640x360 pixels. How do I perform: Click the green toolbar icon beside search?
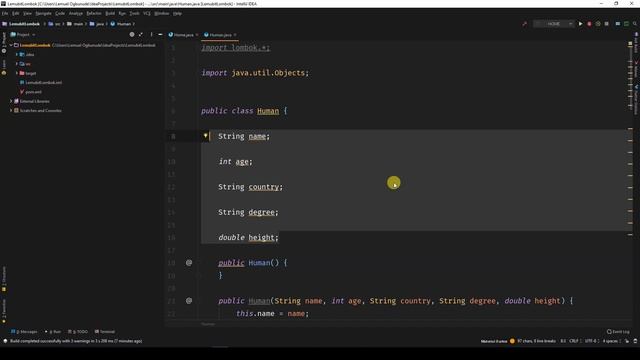click(x=626, y=24)
